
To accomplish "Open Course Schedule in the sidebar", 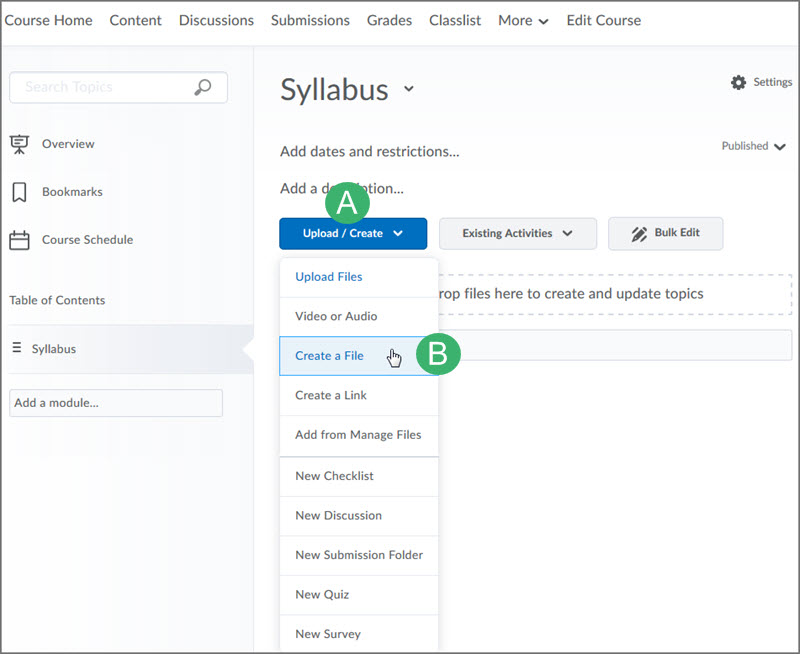I will tap(87, 240).
